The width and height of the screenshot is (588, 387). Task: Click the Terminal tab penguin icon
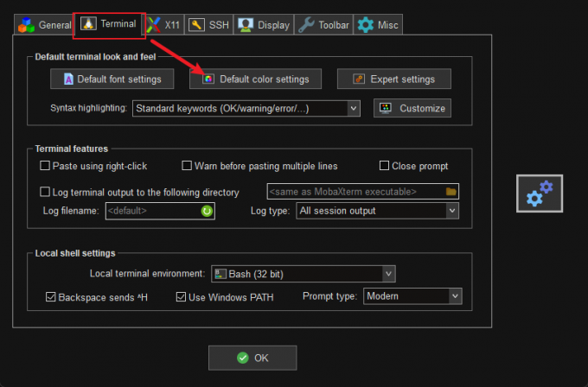click(x=88, y=23)
